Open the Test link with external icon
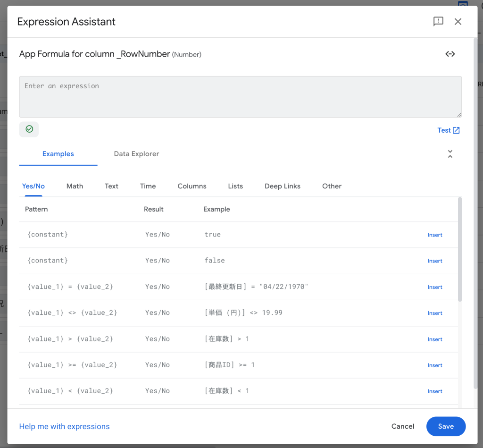Image resolution: width=483 pixels, height=448 pixels. coord(448,130)
